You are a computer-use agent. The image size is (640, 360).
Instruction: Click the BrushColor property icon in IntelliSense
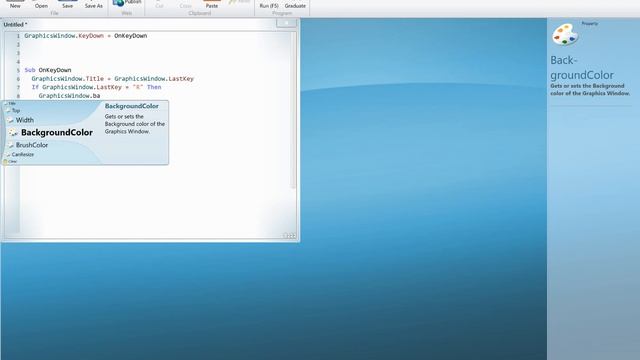11,145
